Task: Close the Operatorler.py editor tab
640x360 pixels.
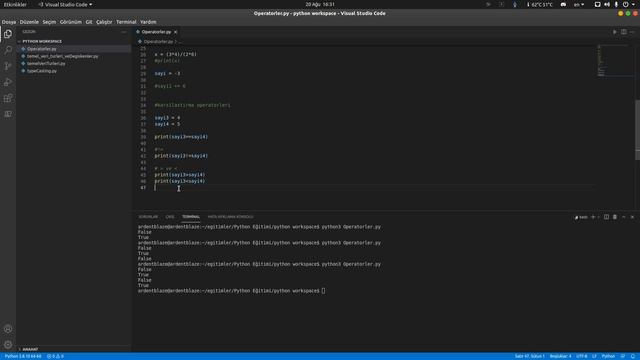Action: coord(176,32)
